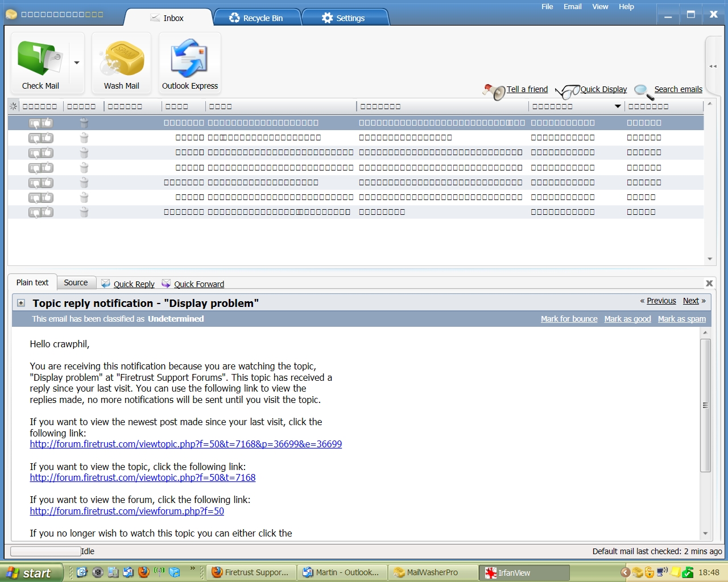728x582 pixels.
Task: Toggle thumbs-down on the first email row
Action: pos(35,123)
